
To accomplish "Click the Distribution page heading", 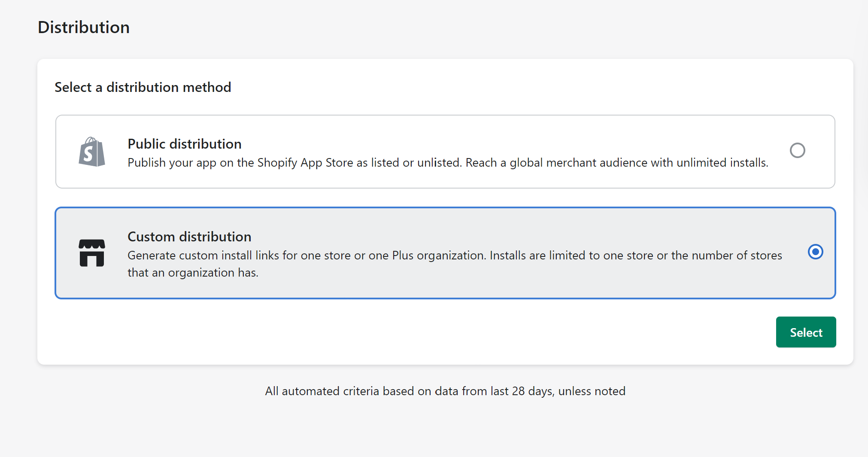I will pyautogui.click(x=83, y=27).
